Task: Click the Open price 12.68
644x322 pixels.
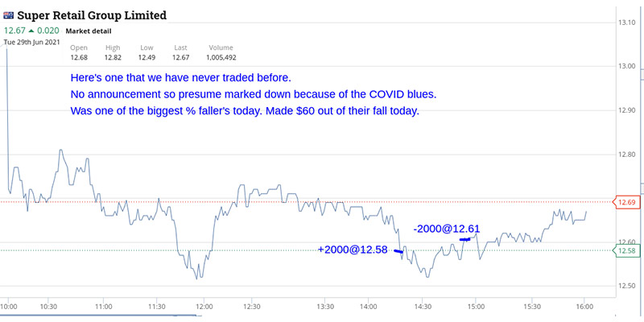Action: coord(79,58)
